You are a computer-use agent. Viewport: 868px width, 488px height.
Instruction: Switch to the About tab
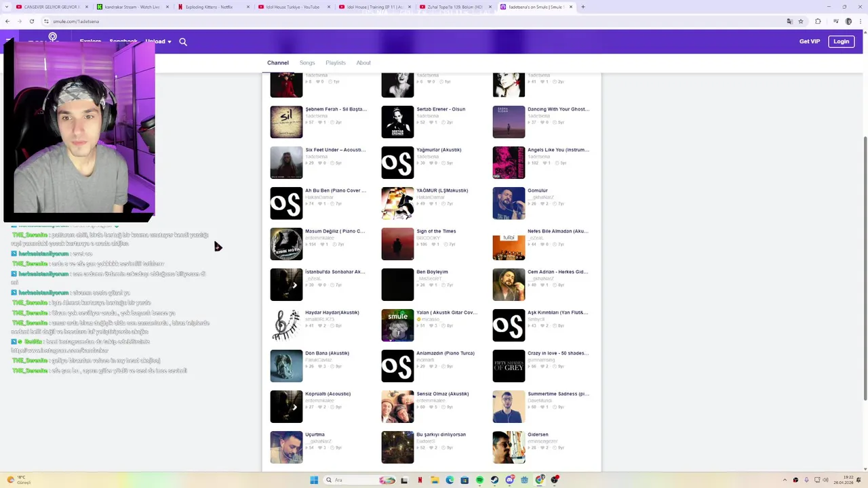[363, 62]
